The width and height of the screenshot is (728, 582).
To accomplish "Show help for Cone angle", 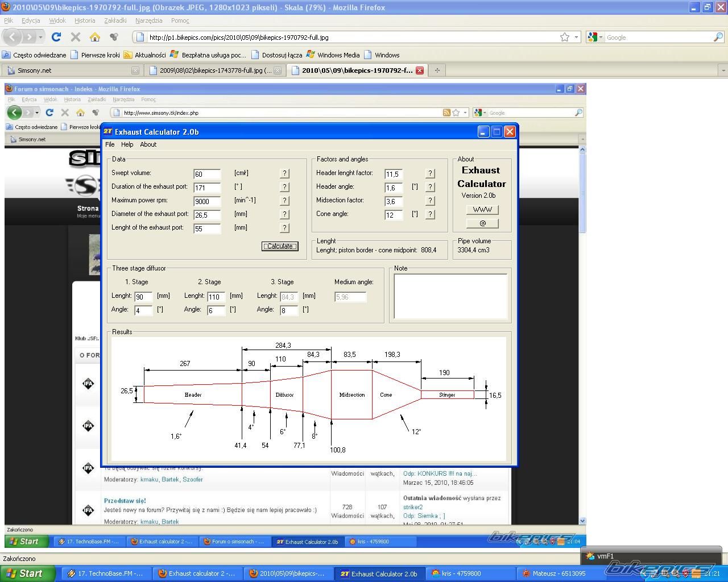I will (x=430, y=214).
